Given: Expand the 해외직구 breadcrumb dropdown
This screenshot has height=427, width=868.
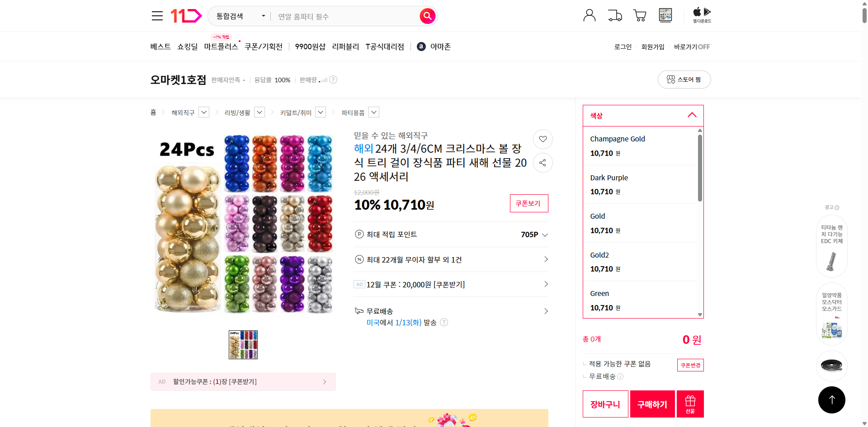Looking at the screenshot, I should click(203, 112).
